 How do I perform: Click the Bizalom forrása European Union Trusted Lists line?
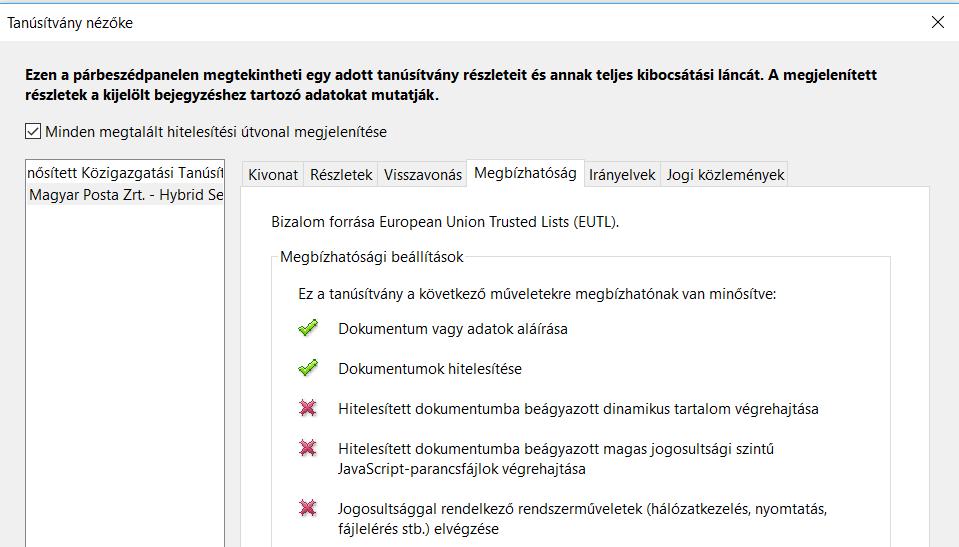pyautogui.click(x=445, y=222)
